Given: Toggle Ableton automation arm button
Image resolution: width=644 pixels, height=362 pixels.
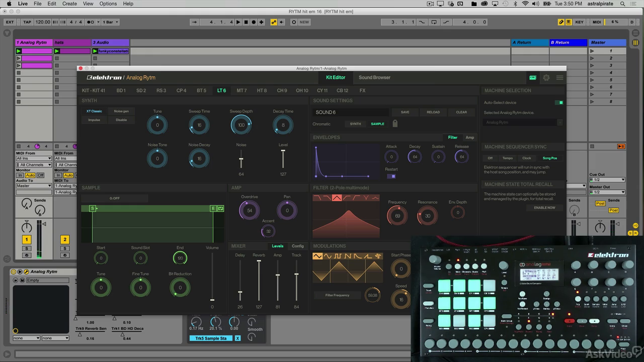Looking at the screenshot, I should tap(273, 22).
